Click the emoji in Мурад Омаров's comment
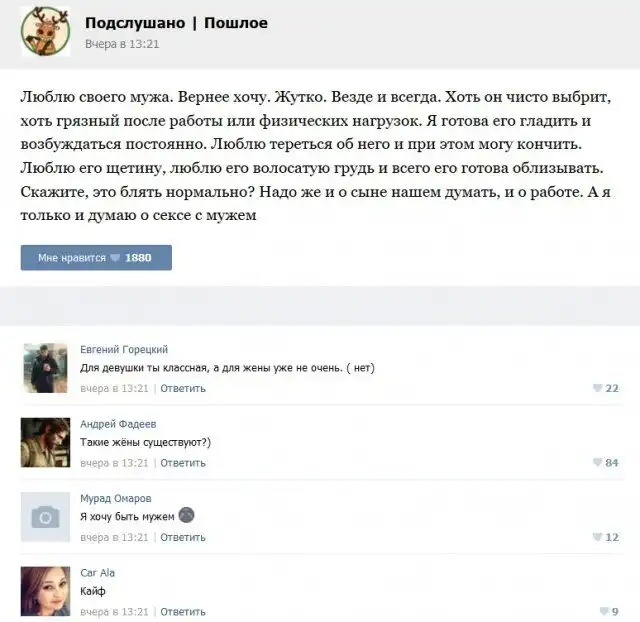Screen dimensions: 640x622 pyautogui.click(x=187, y=515)
